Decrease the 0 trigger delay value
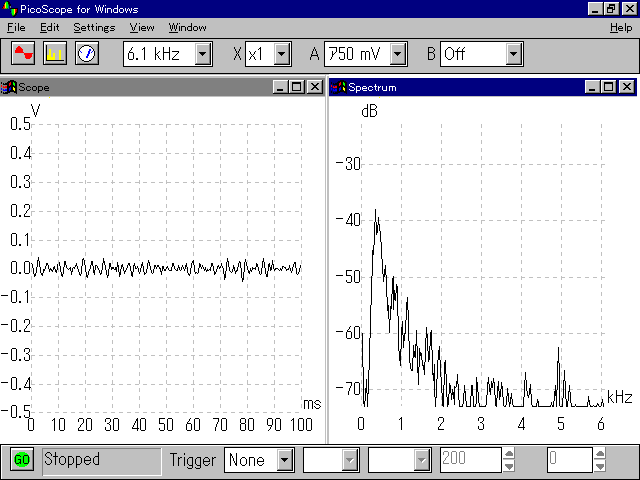 [600, 466]
